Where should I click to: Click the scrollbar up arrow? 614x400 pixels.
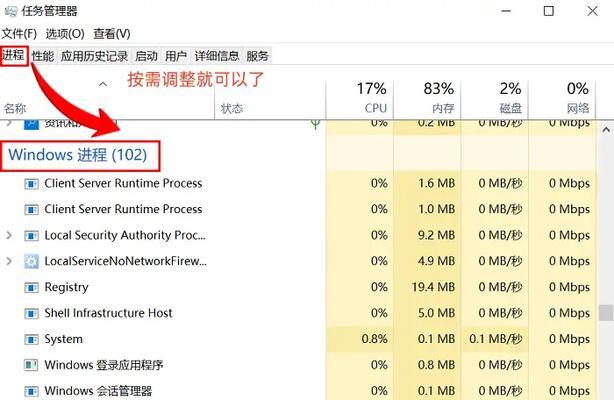[x=606, y=130]
